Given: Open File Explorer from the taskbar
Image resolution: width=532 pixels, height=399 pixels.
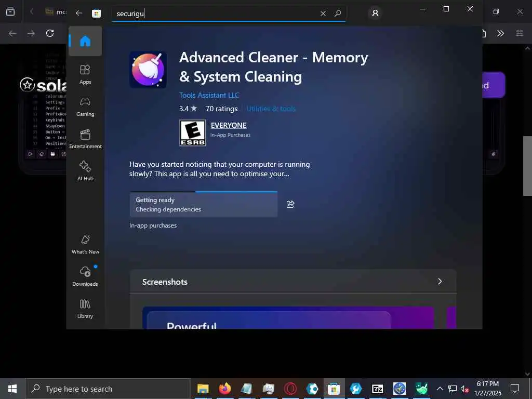Looking at the screenshot, I should pos(203,389).
